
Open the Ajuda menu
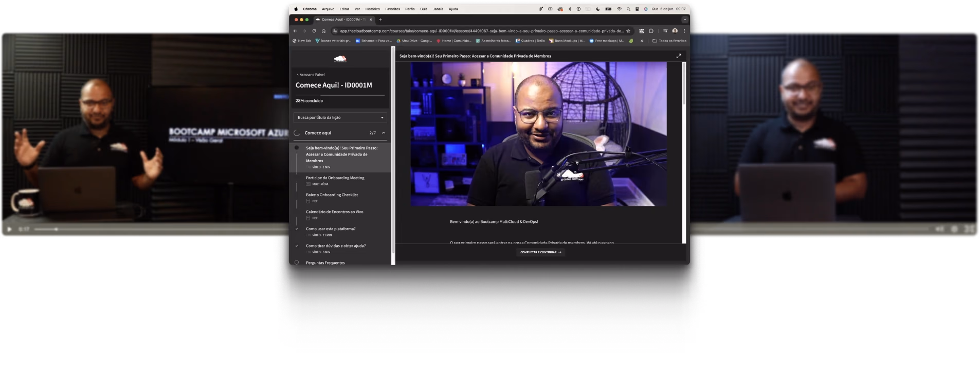point(453,9)
